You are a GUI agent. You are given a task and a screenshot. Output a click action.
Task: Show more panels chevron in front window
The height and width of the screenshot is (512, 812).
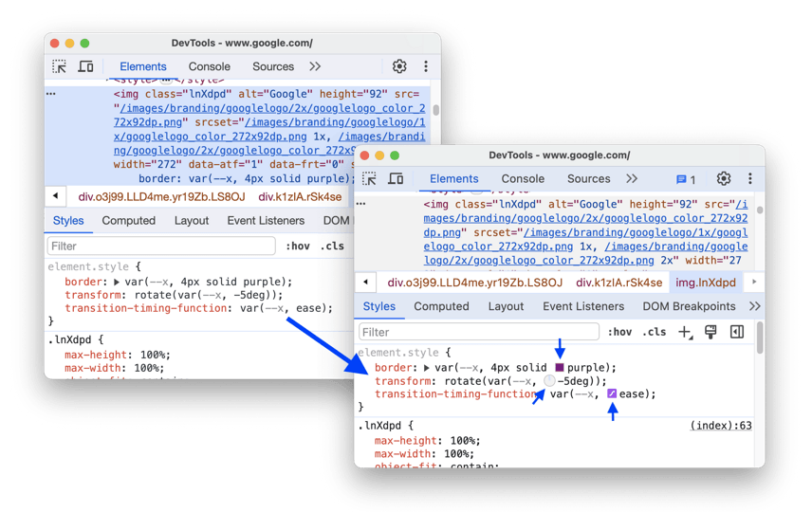point(631,179)
